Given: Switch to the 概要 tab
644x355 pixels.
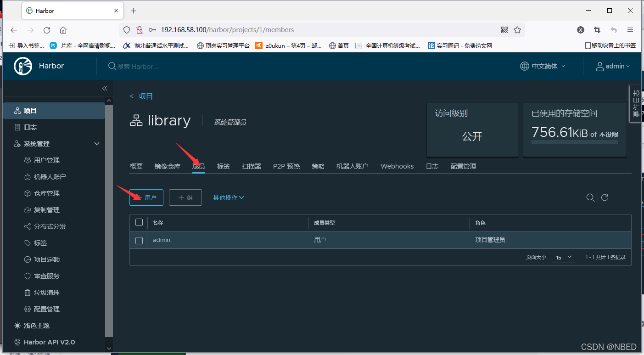Looking at the screenshot, I should pyautogui.click(x=136, y=166).
